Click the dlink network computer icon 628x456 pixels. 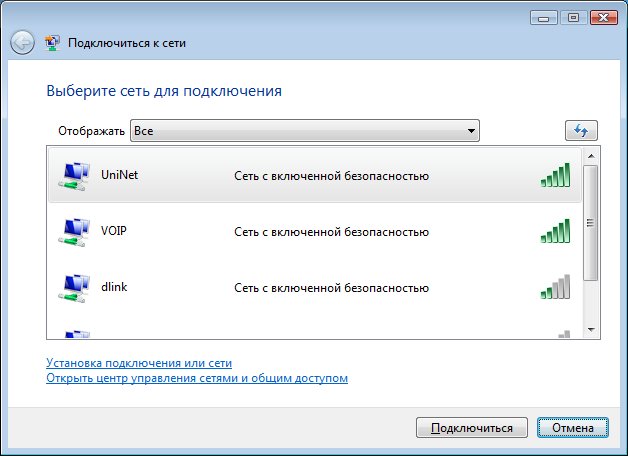click(x=73, y=288)
